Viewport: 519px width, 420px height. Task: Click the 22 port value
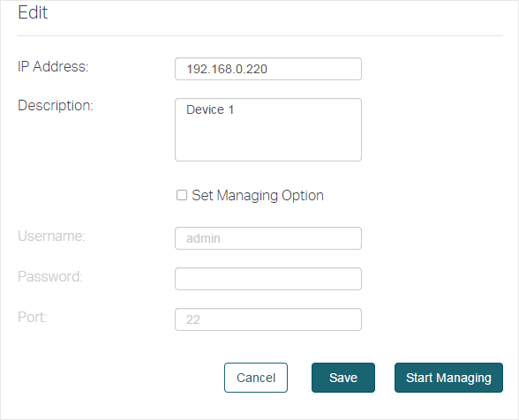(193, 319)
